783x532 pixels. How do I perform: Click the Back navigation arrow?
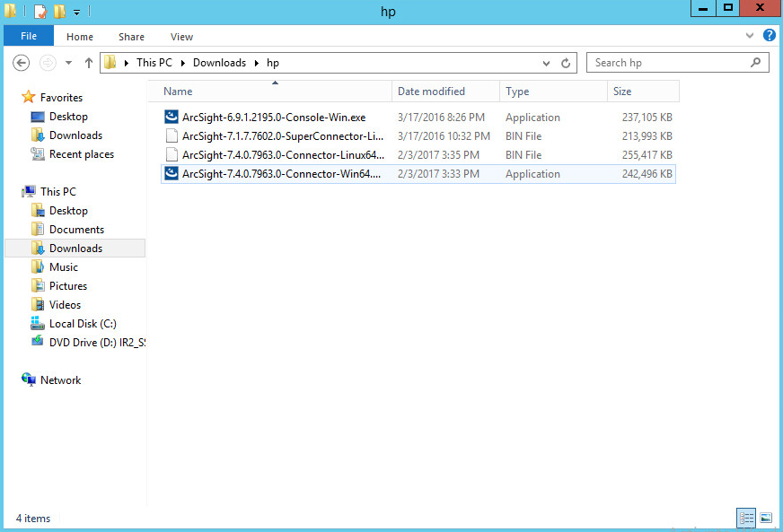click(22, 63)
